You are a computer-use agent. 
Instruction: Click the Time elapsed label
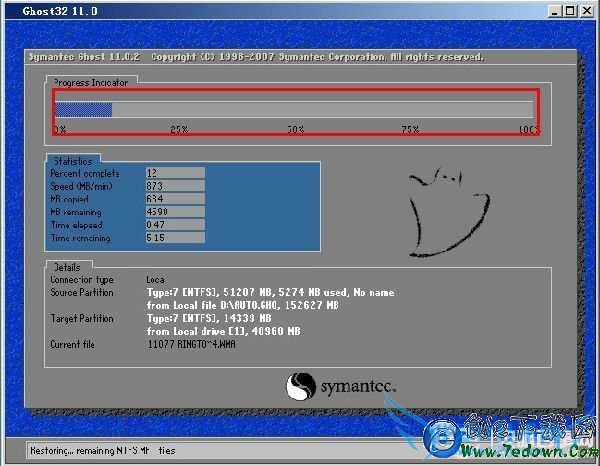click(77, 225)
